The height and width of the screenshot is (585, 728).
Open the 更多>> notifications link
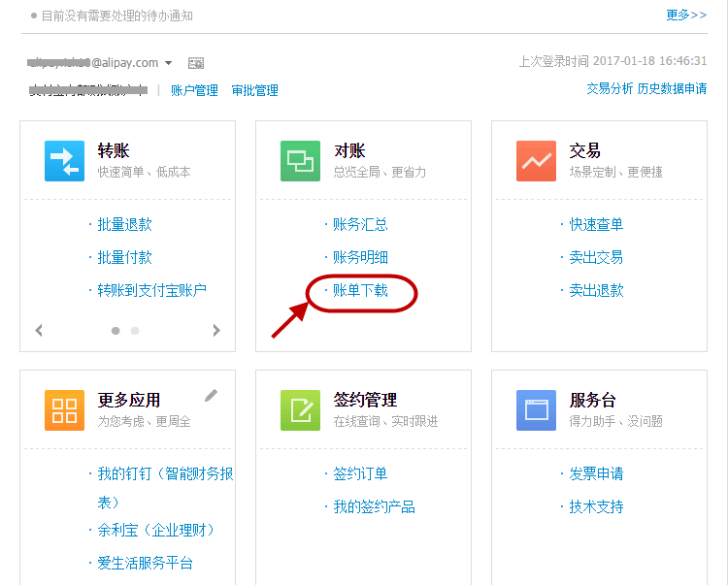click(686, 16)
